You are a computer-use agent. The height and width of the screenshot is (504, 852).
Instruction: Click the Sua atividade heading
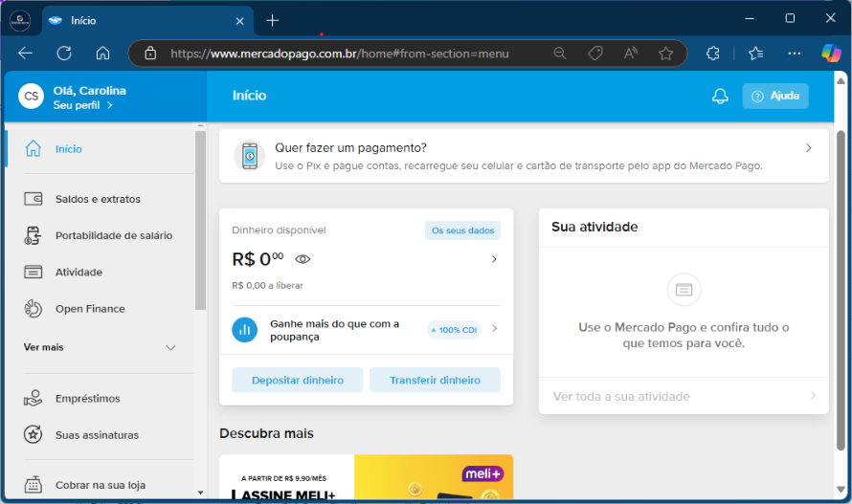594,227
